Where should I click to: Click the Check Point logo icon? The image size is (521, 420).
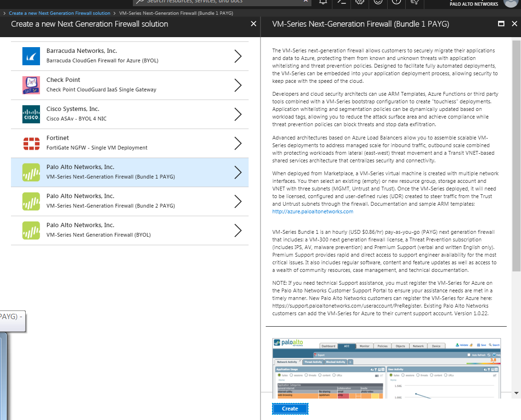coord(31,85)
